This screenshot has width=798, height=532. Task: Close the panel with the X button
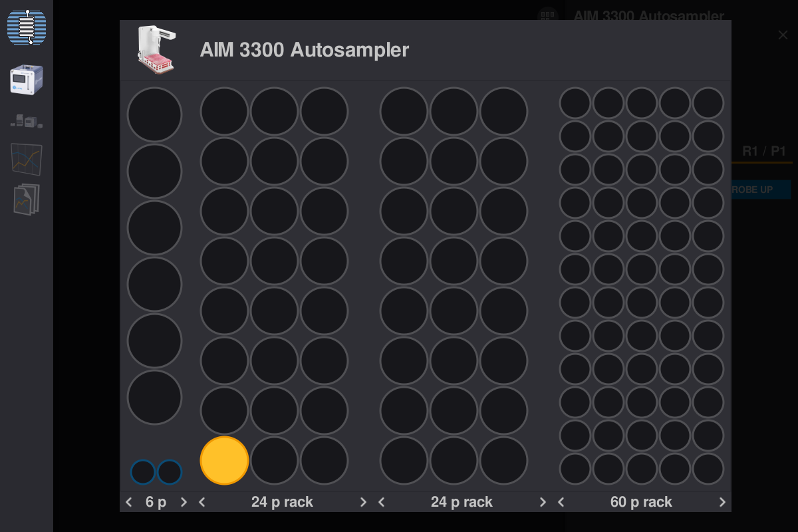click(783, 35)
